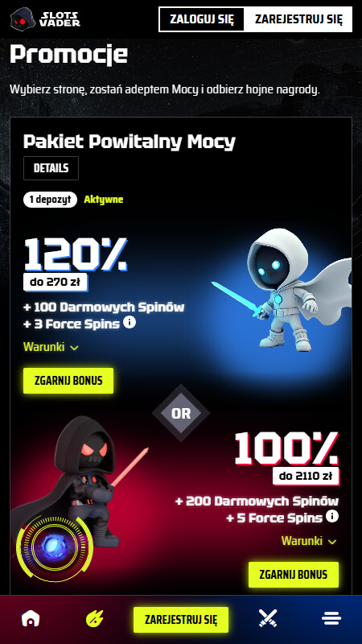Open DETAILS of Pakiet Powitalny Mocy
Viewport: 362px width, 644px height.
[51, 168]
